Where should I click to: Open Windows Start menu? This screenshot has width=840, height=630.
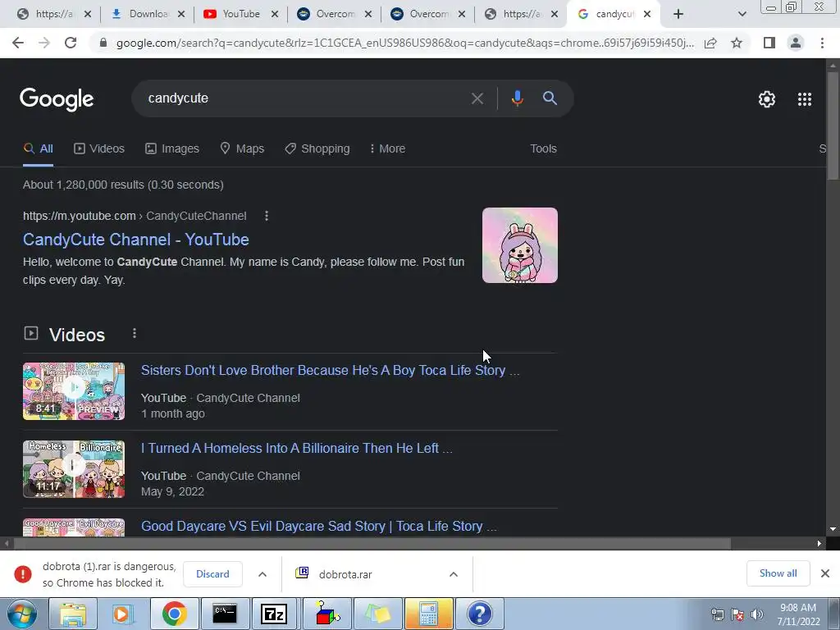tap(21, 614)
